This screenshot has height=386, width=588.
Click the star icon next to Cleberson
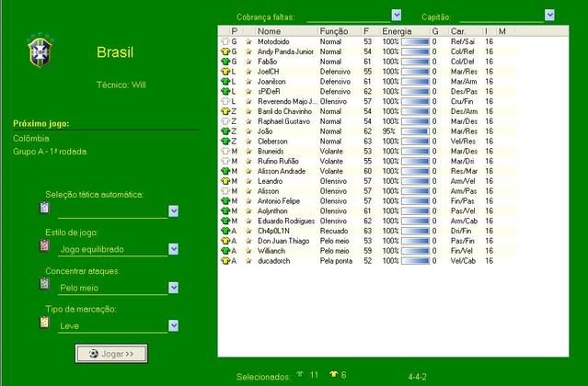coord(248,142)
